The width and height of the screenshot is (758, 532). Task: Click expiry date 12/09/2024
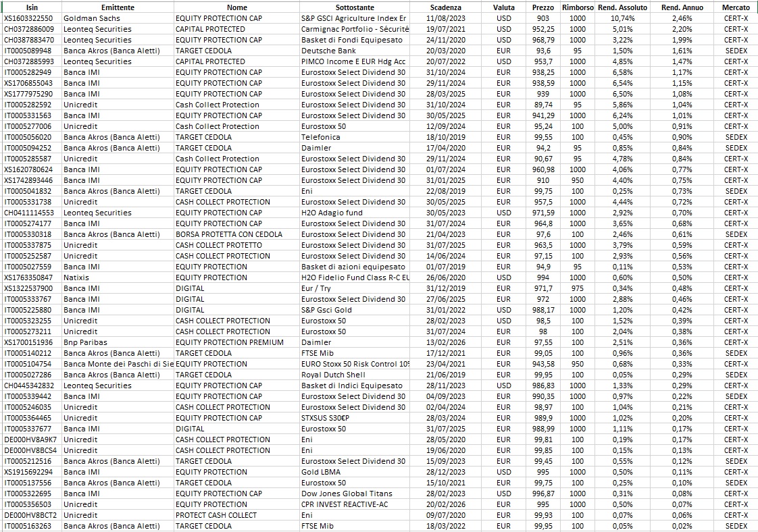tap(446, 126)
